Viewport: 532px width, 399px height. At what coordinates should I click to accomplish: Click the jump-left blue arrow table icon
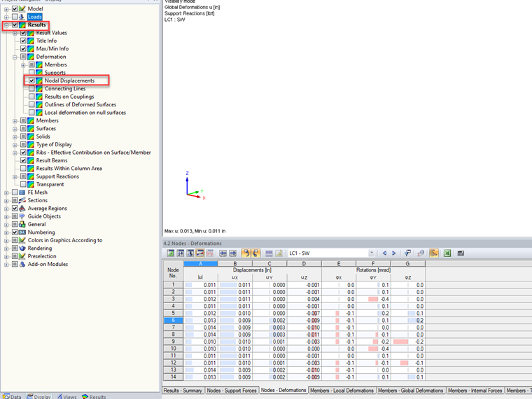pyautogui.click(x=223, y=253)
